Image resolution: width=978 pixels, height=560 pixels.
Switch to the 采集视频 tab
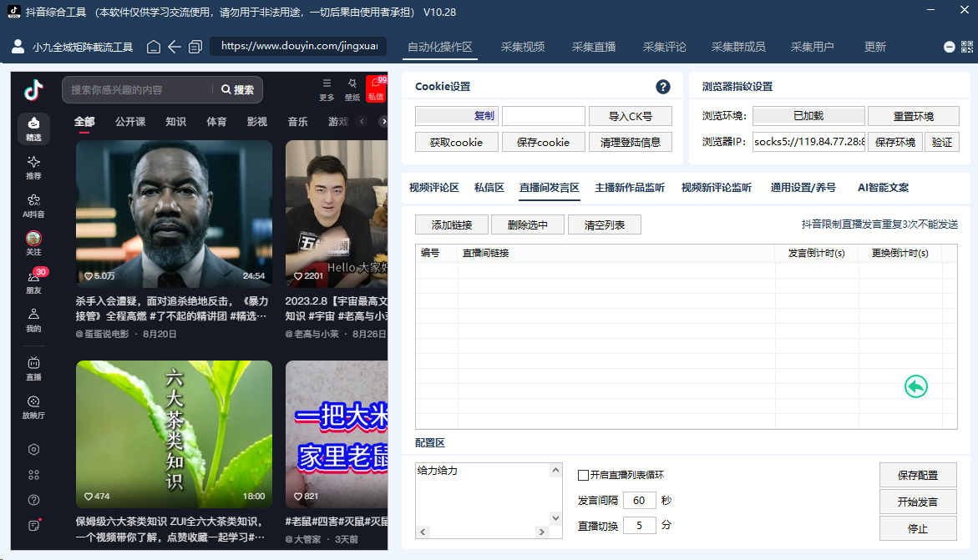(x=523, y=47)
